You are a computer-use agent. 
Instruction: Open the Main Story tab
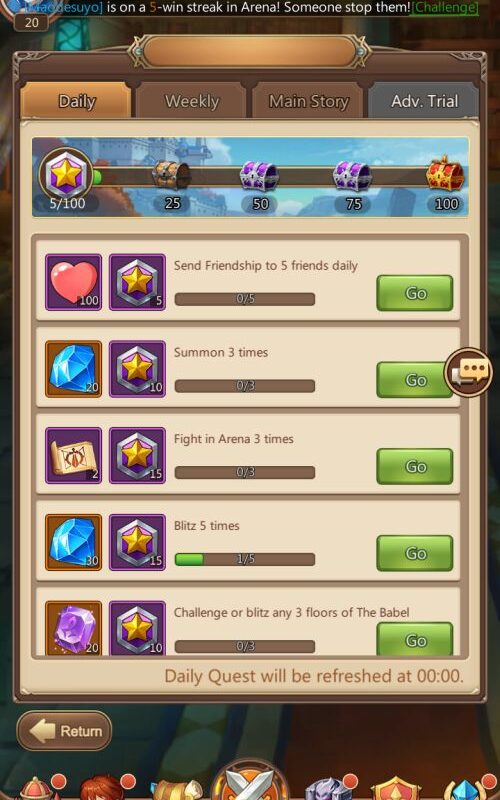pos(308,101)
